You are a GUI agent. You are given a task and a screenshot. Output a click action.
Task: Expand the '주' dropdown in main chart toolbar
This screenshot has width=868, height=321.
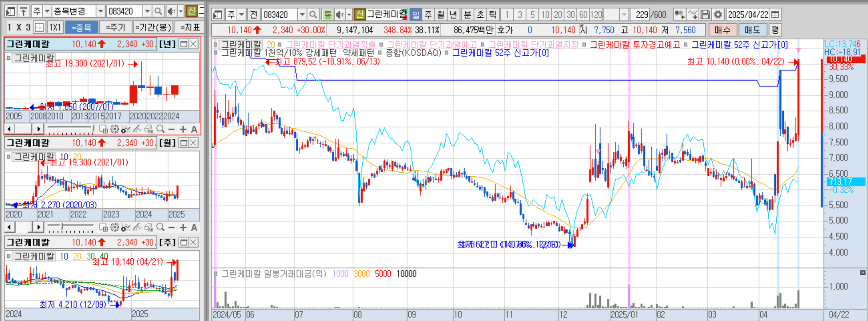point(242,15)
